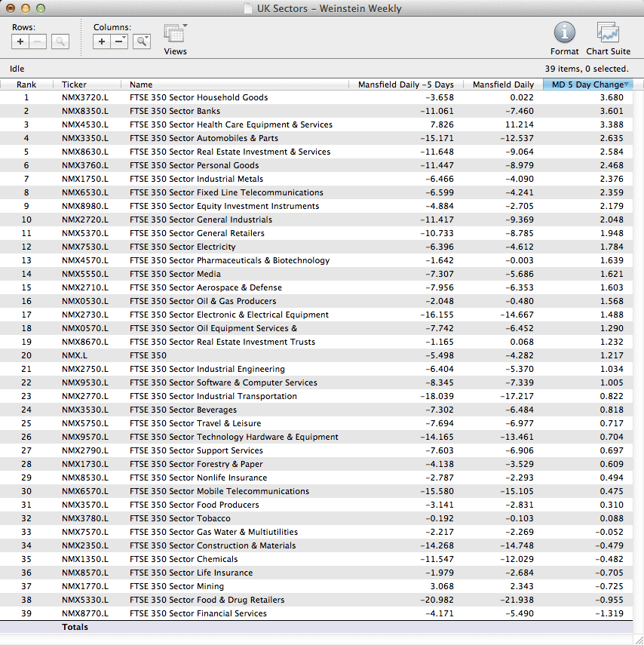Click the green zoom window button
The image size is (644, 645).
(41, 9)
